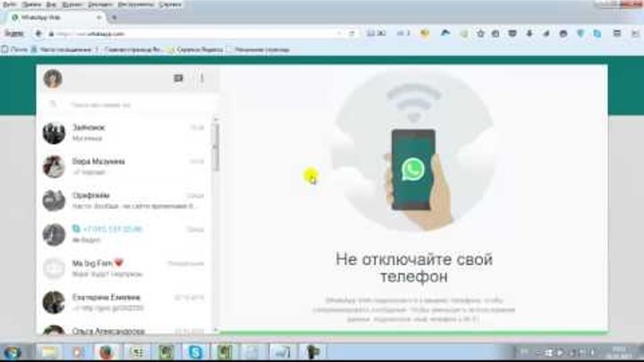
Task: Open the new chat icon in WhatsApp header
Action: pyautogui.click(x=178, y=78)
